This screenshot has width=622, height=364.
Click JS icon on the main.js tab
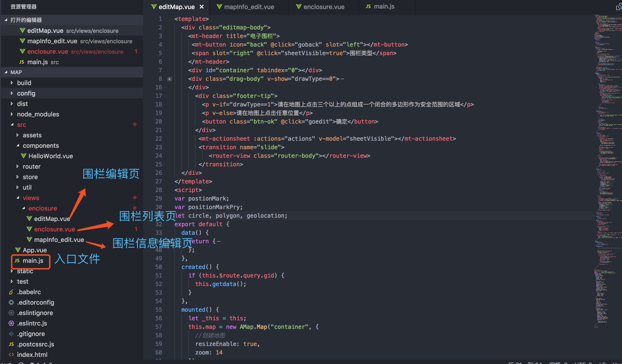368,7
